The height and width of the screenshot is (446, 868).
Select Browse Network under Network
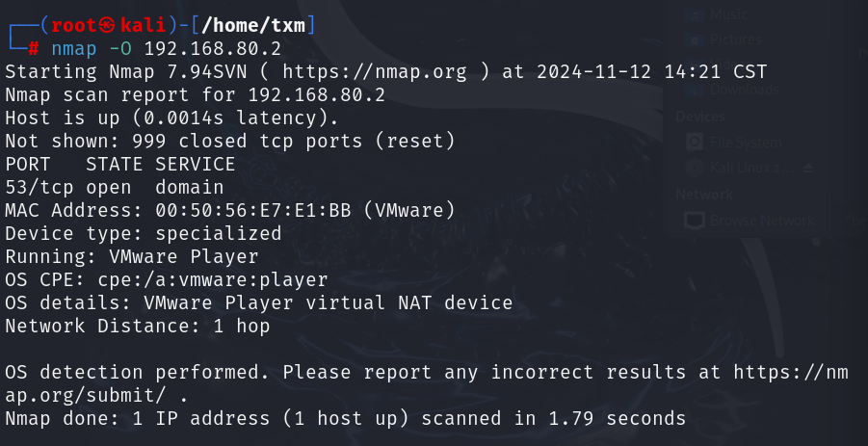[x=762, y=221]
